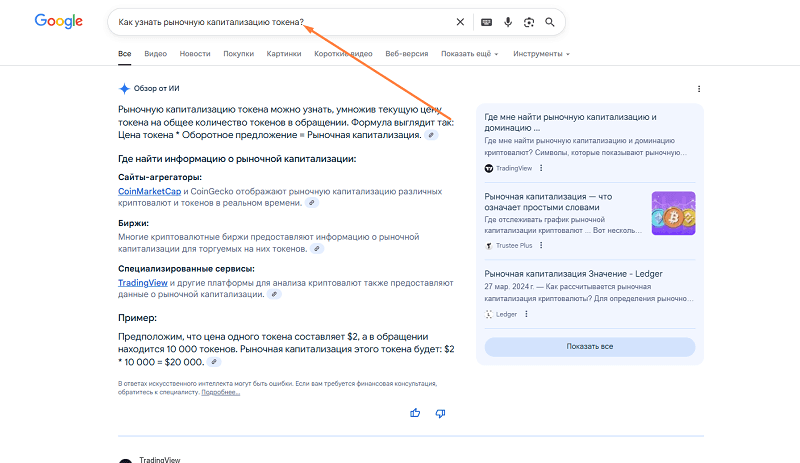Open options dots next to Trustee Plus source
800x463 pixels.
click(x=541, y=245)
